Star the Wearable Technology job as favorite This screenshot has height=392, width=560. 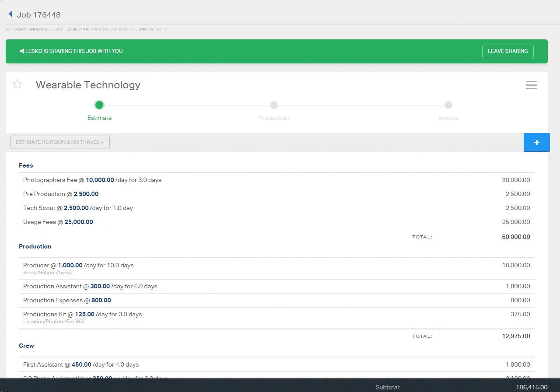point(17,84)
